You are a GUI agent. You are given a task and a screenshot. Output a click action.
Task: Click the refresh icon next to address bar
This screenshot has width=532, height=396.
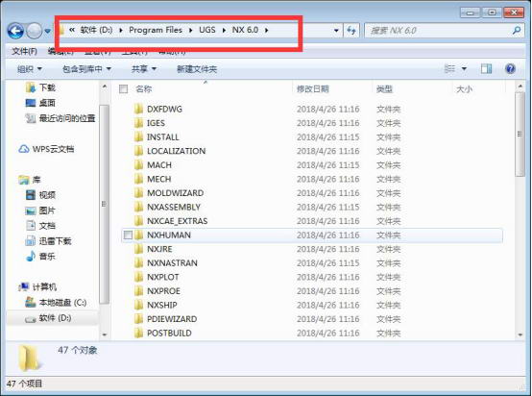pyautogui.click(x=351, y=31)
